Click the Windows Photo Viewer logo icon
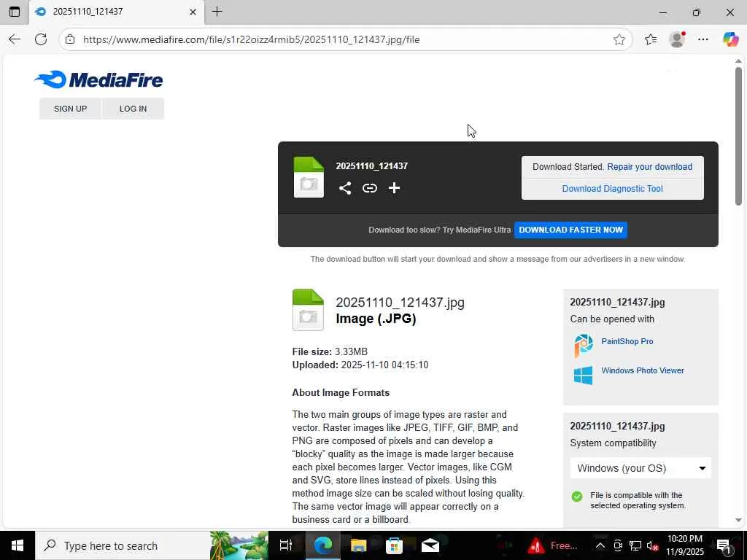The height and width of the screenshot is (560, 747). click(583, 376)
